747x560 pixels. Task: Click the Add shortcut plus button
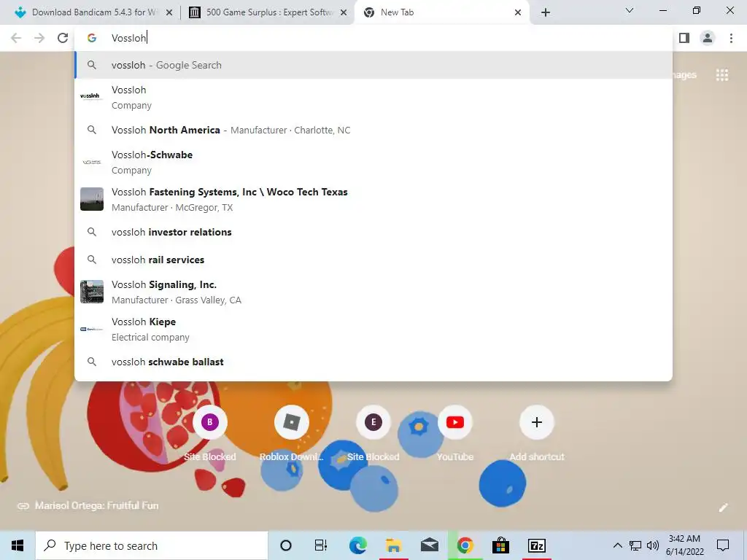pyautogui.click(x=536, y=422)
